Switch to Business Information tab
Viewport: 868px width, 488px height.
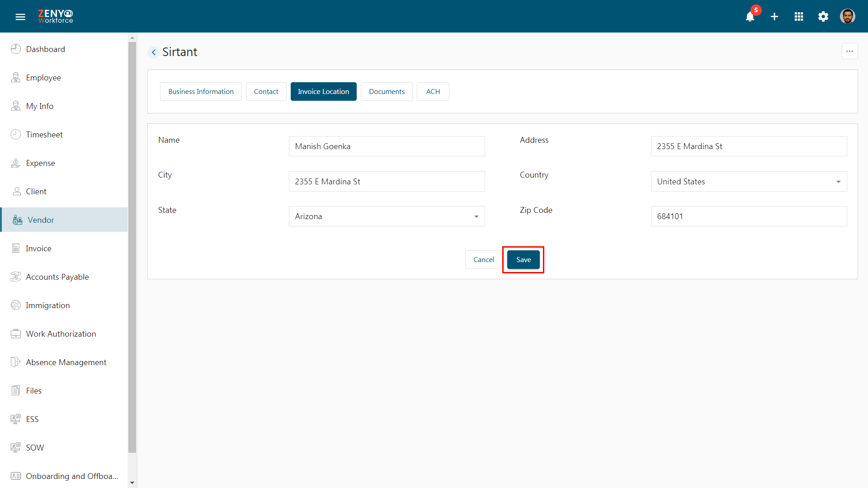201,91
